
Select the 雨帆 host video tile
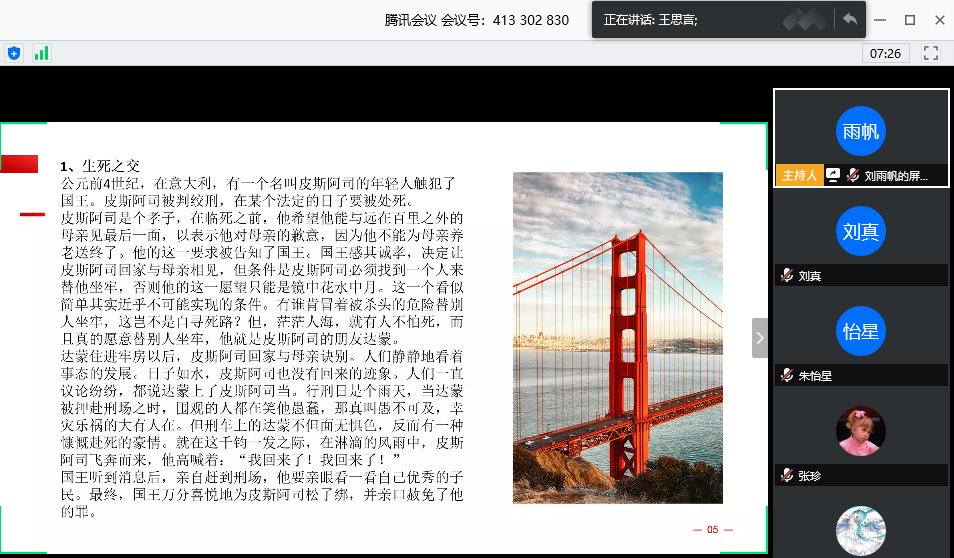pos(860,131)
